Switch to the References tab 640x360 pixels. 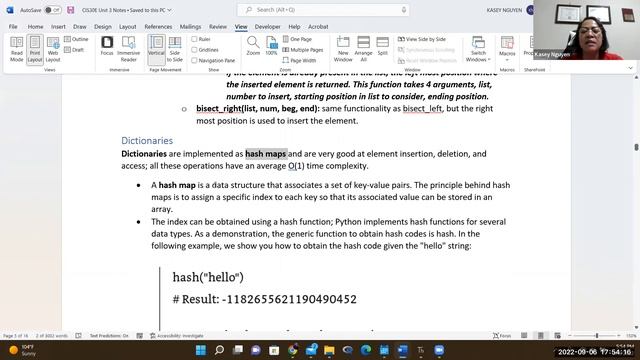click(158, 27)
